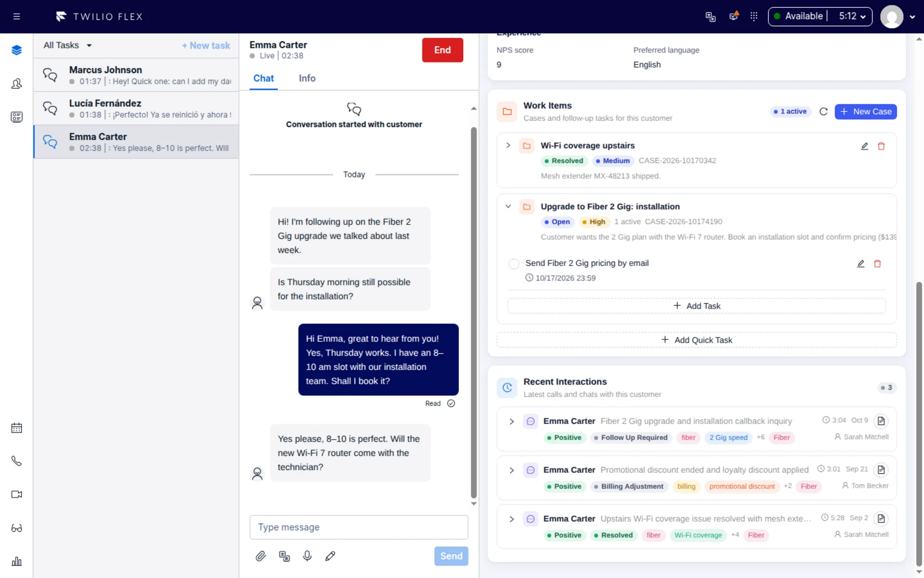The image size is (924, 578).
Task: Click the + New task link
Action: [206, 45]
